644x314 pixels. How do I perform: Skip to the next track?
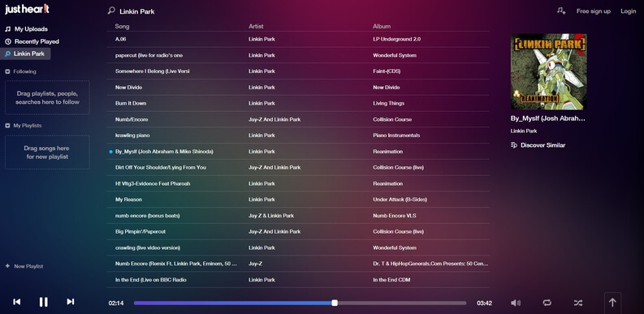point(70,302)
